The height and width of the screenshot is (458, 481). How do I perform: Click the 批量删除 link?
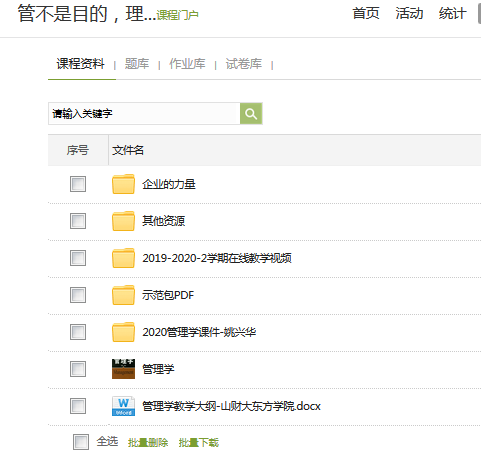pos(148,443)
